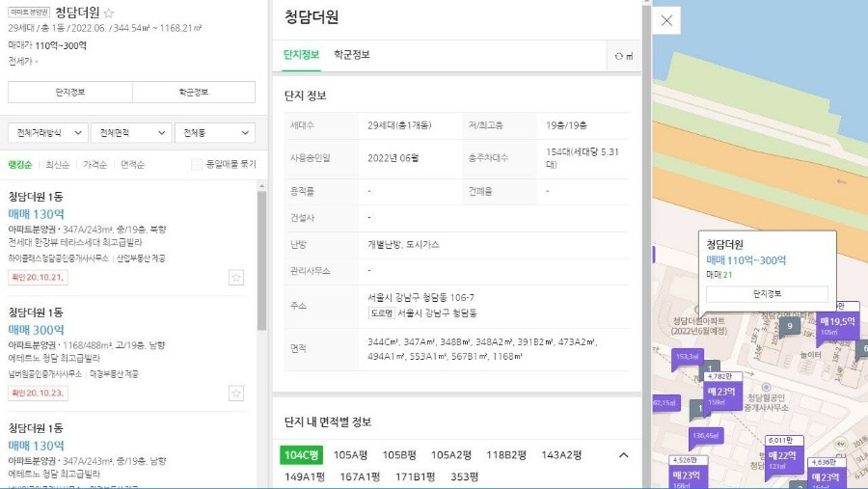Open the 전체동 dropdown
Image resolution: width=868 pixels, height=489 pixels.
click(215, 133)
